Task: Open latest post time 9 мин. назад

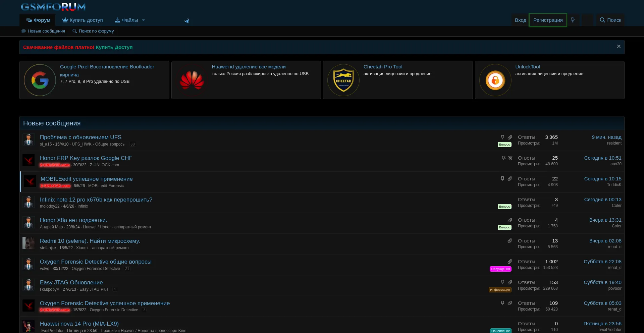Action: click(x=606, y=137)
